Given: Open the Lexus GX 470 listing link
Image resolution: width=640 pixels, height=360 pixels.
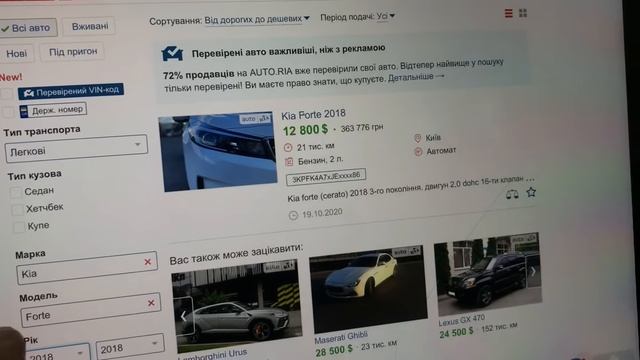Looking at the screenshot, I should (x=462, y=320).
